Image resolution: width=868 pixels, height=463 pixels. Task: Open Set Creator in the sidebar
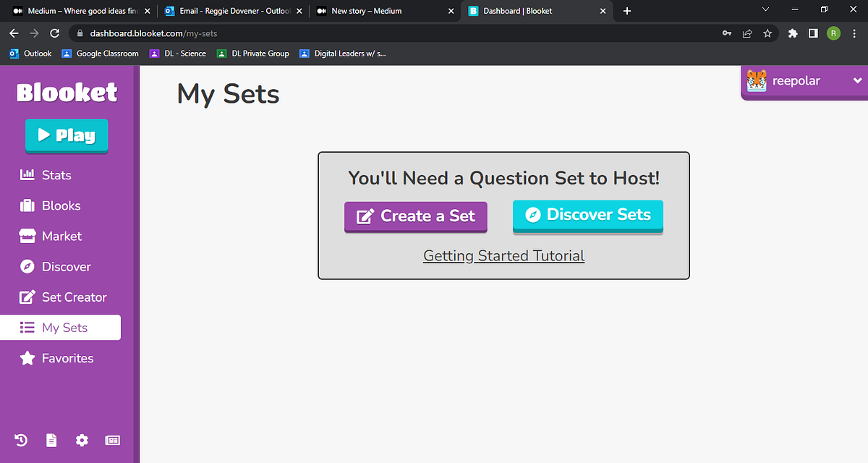tap(64, 297)
